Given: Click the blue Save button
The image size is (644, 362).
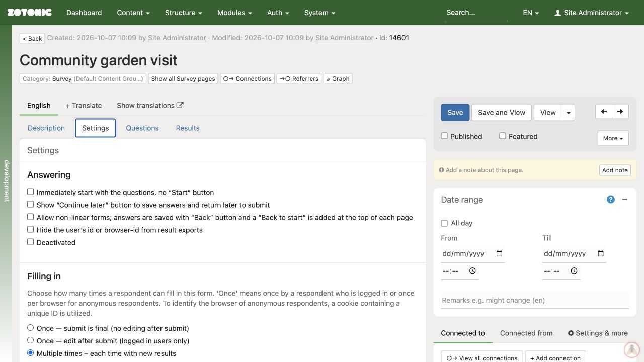Looking at the screenshot, I should (455, 113).
